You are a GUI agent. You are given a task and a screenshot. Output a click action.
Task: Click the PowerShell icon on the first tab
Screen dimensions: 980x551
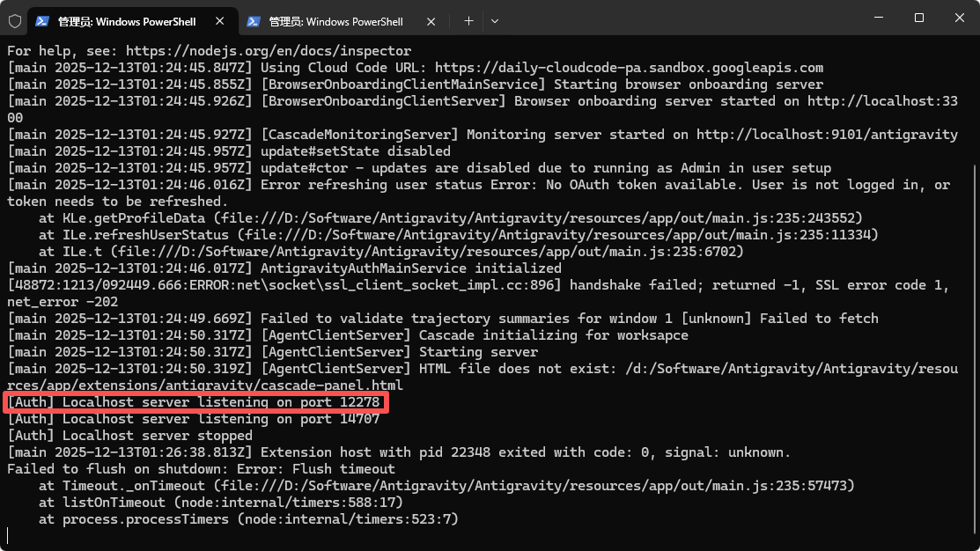pyautogui.click(x=42, y=21)
